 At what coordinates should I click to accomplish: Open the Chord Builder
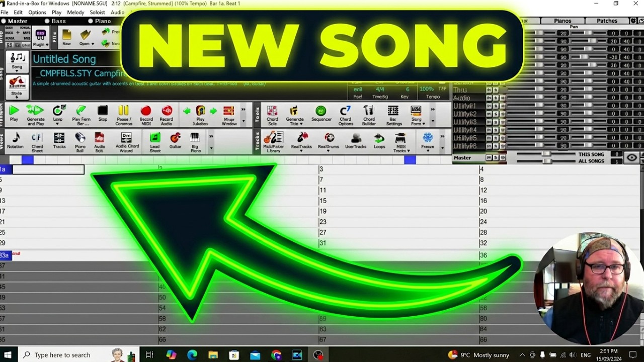coord(369,115)
